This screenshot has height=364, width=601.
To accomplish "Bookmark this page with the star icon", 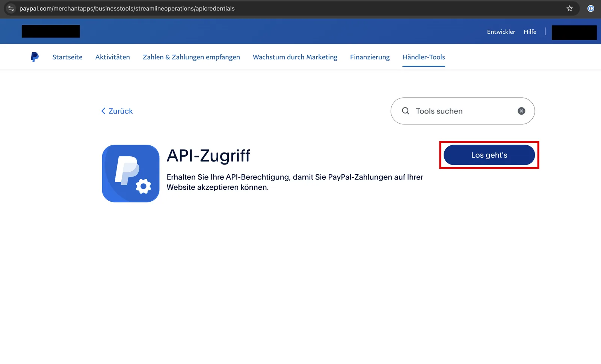I will (569, 8).
